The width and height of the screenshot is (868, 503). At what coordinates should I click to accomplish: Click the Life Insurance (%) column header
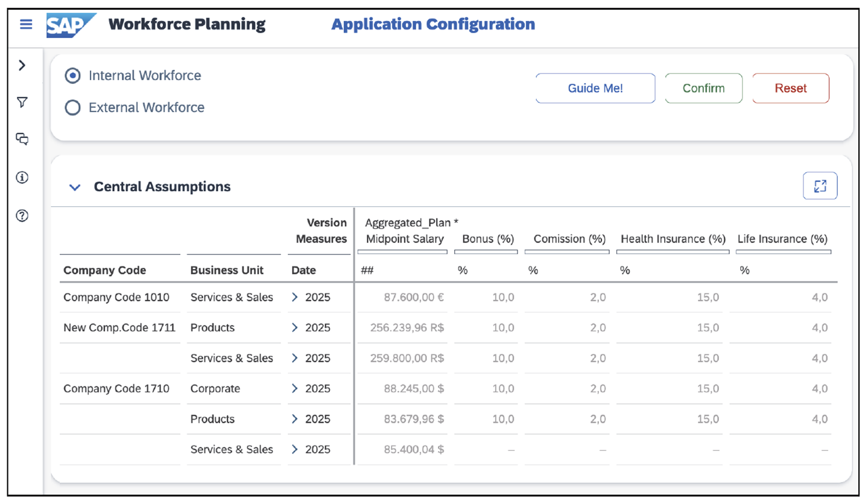782,239
